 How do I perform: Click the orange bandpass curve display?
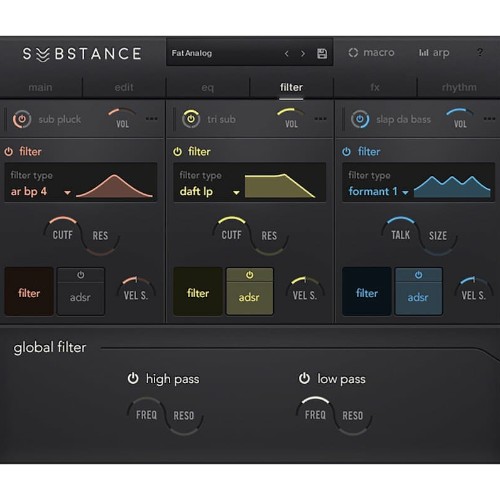(x=115, y=186)
